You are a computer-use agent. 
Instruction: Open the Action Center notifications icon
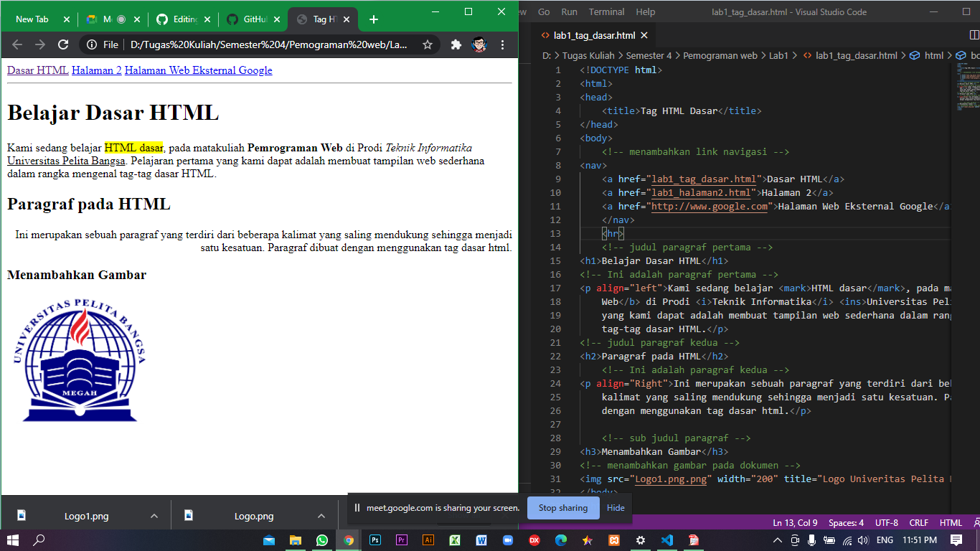pos(956,540)
